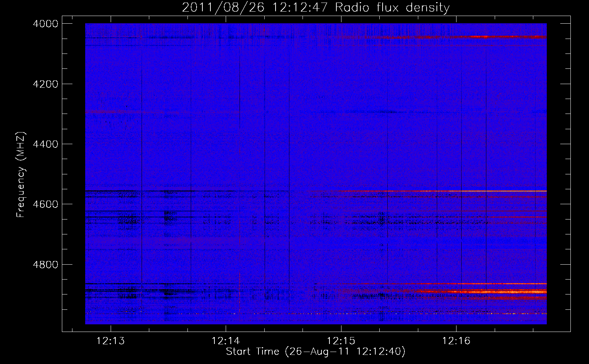Click the 'Frequency (MHZ)' y-axis label
The width and height of the screenshot is (589, 364).
[x=21, y=175]
